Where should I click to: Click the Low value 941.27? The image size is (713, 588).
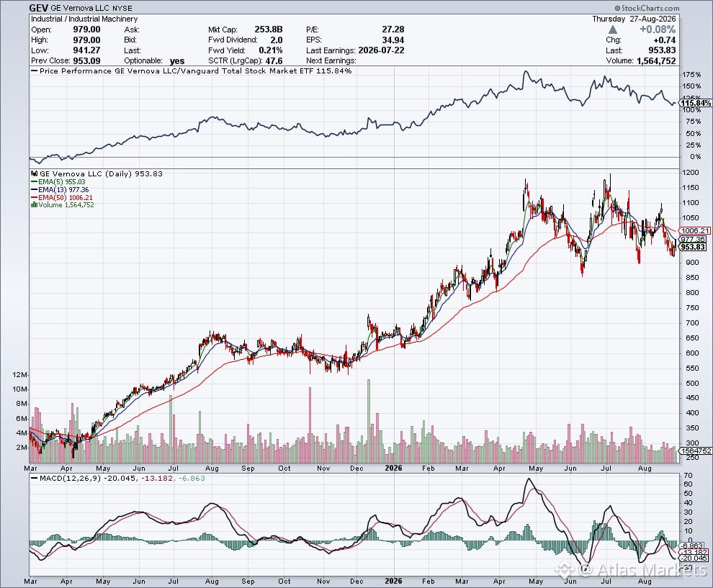(86, 50)
